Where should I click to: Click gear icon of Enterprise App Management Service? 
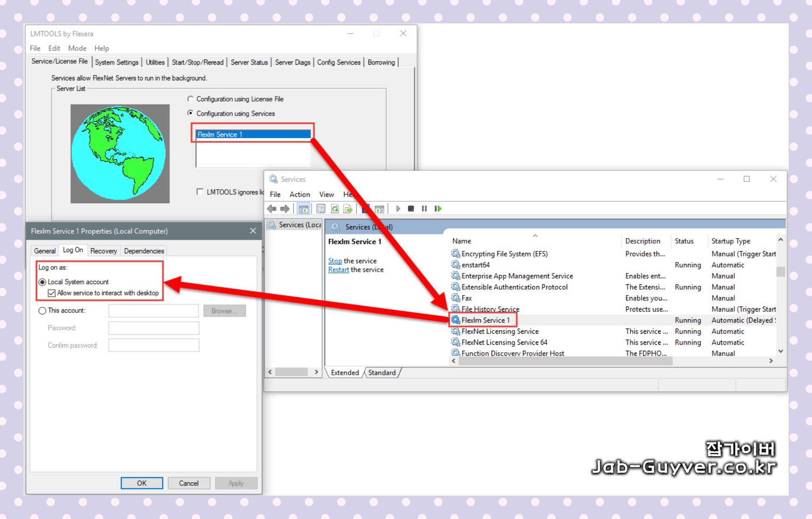pyautogui.click(x=456, y=276)
